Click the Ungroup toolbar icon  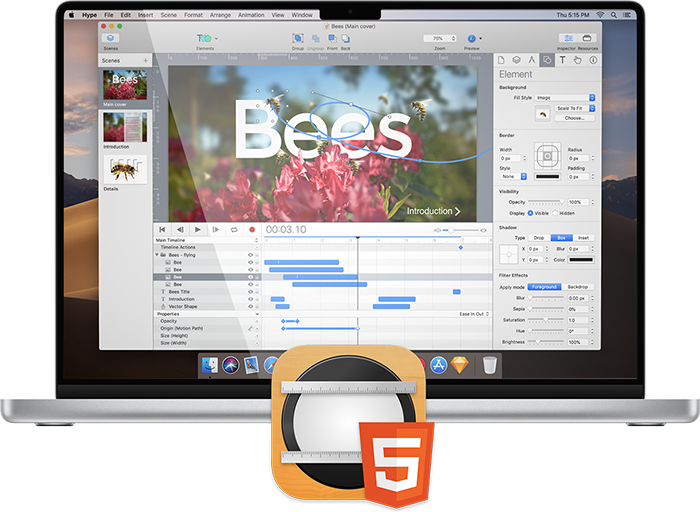(x=316, y=39)
